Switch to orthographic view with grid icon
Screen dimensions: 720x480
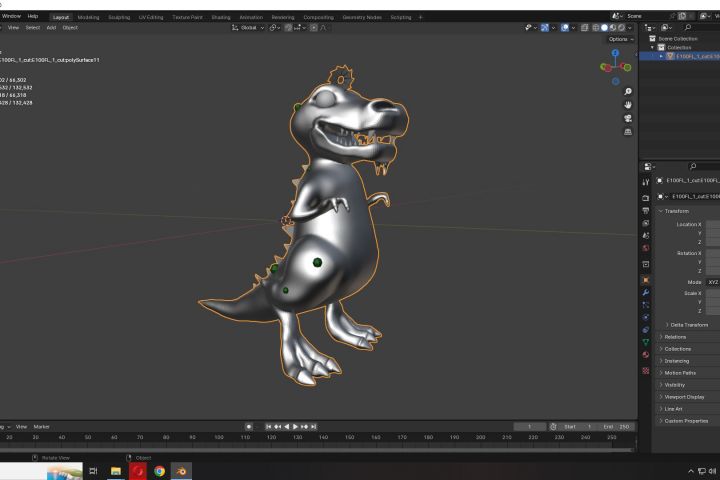point(628,132)
